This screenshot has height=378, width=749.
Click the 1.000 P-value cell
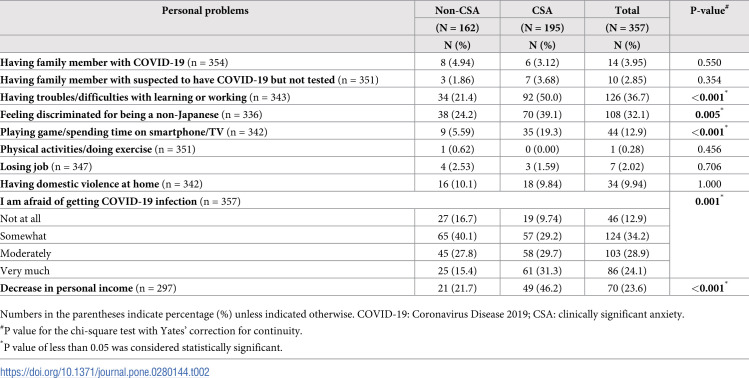click(709, 184)
